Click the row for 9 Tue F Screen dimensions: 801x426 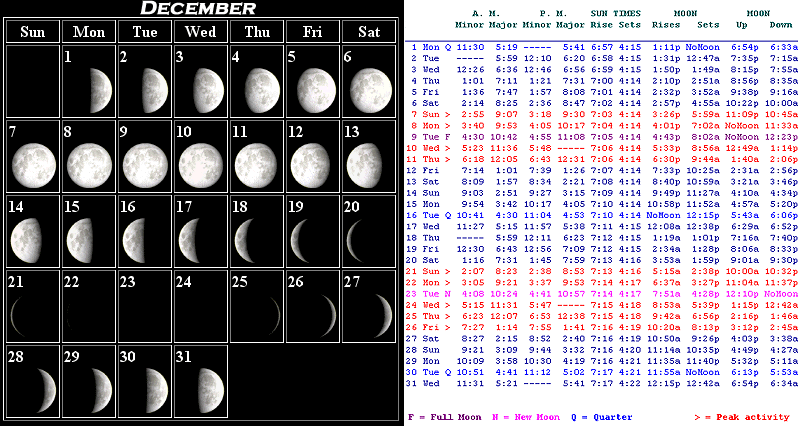(603, 136)
